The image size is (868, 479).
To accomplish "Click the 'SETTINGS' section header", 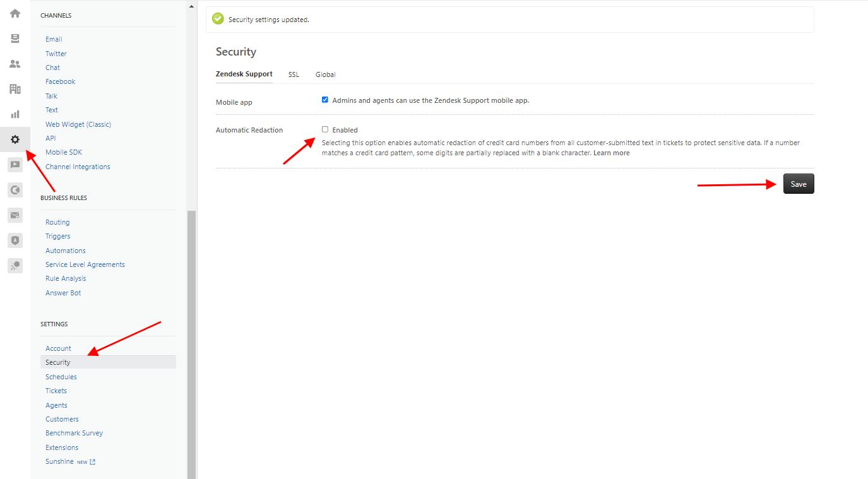I will pos(54,324).
